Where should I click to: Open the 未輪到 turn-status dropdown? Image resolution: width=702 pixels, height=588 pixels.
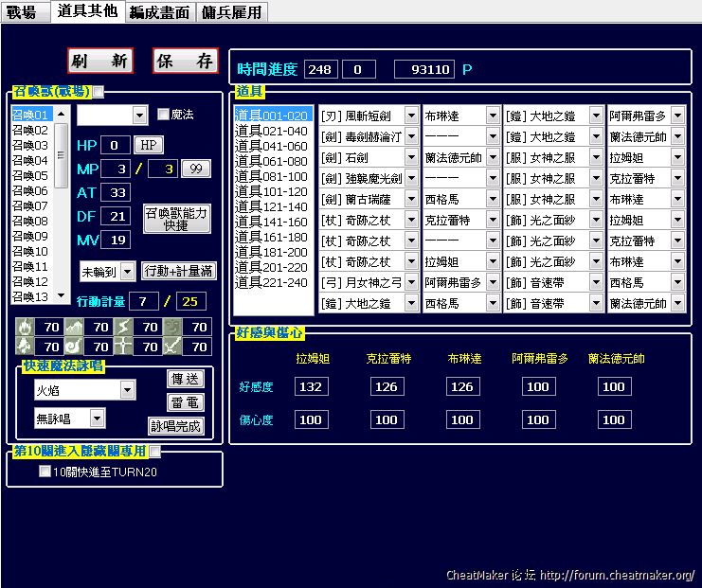pos(128,272)
